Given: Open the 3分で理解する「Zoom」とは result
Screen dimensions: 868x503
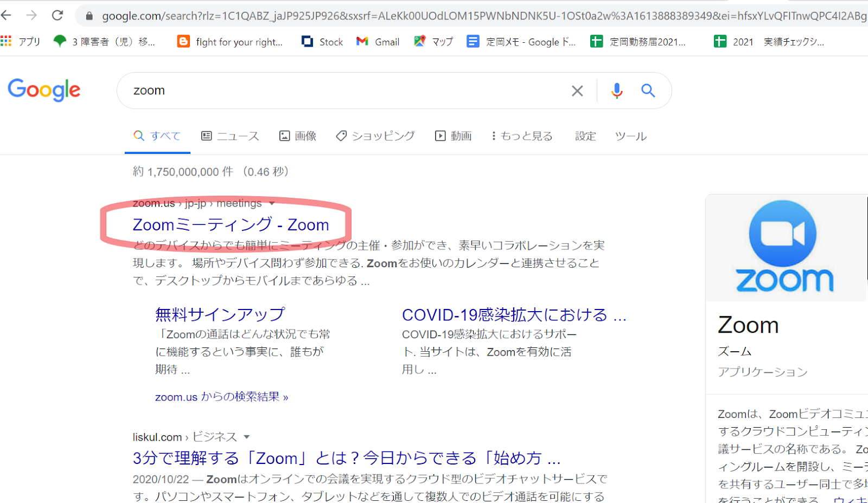Looking at the screenshot, I should [347, 458].
